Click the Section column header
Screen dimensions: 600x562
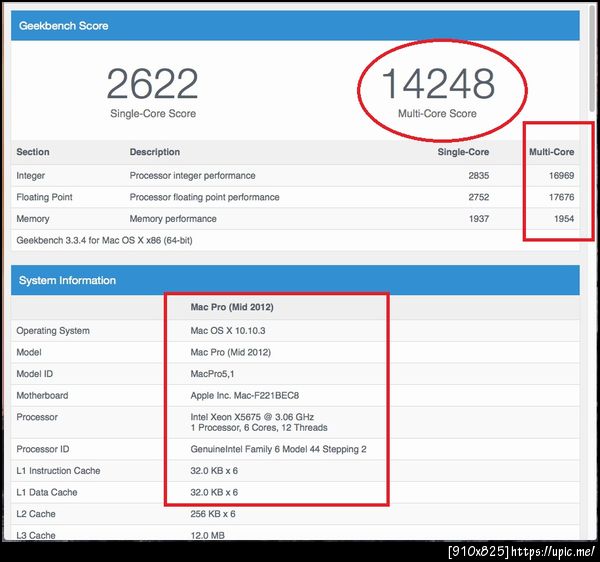tap(33, 152)
